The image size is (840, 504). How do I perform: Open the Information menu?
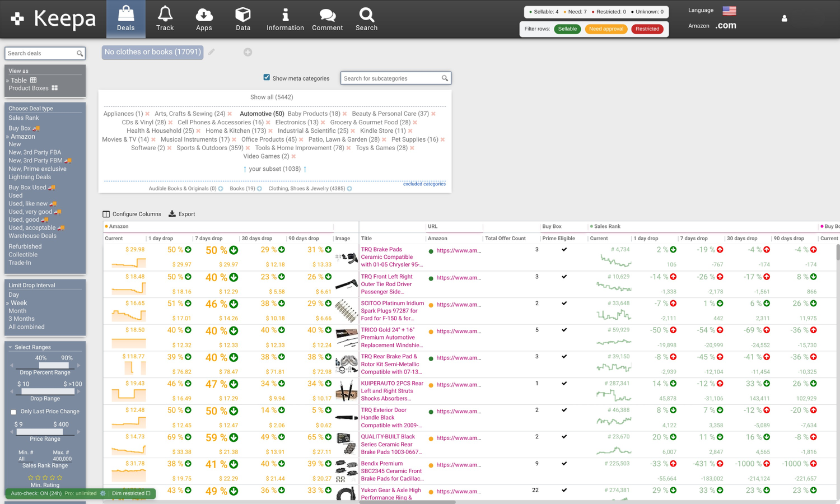coord(285,19)
